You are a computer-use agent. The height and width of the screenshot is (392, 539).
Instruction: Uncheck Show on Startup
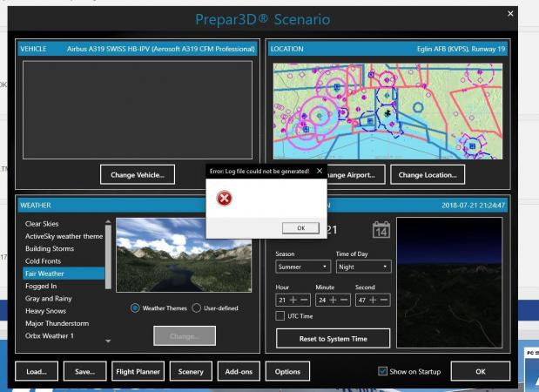(382, 371)
